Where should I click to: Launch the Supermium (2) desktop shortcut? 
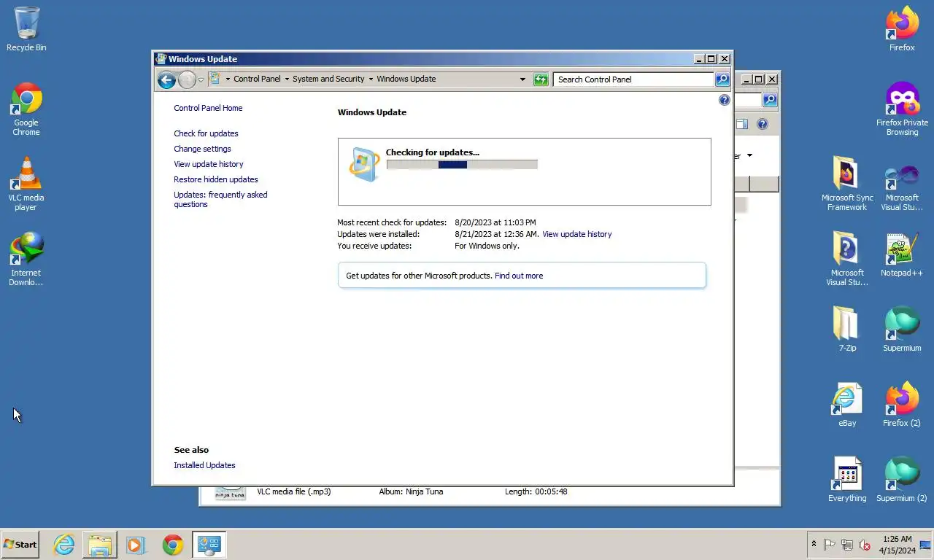pos(902,480)
